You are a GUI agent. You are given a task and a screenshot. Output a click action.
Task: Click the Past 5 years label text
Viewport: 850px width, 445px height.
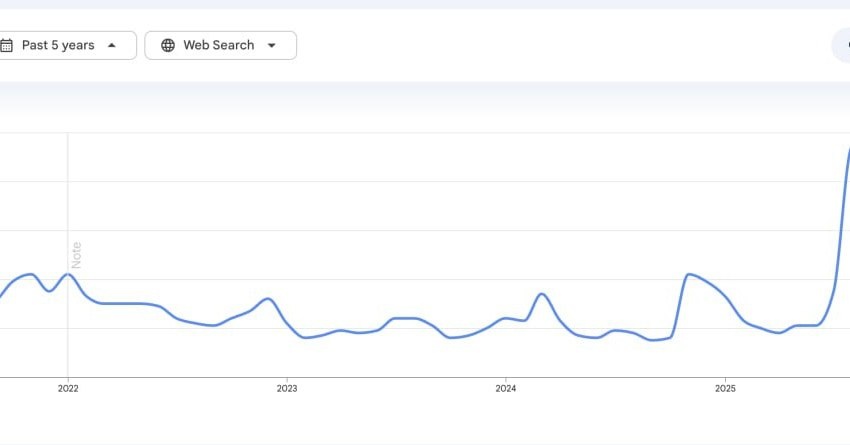click(58, 45)
